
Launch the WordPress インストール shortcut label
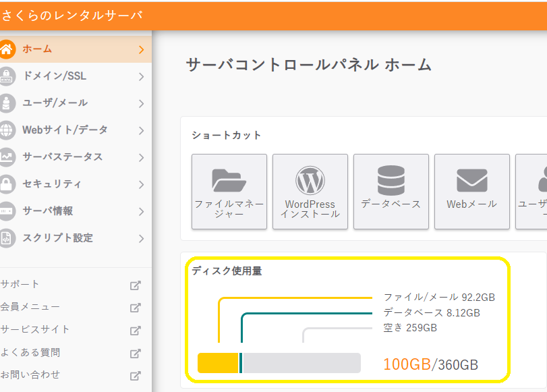[x=310, y=208]
